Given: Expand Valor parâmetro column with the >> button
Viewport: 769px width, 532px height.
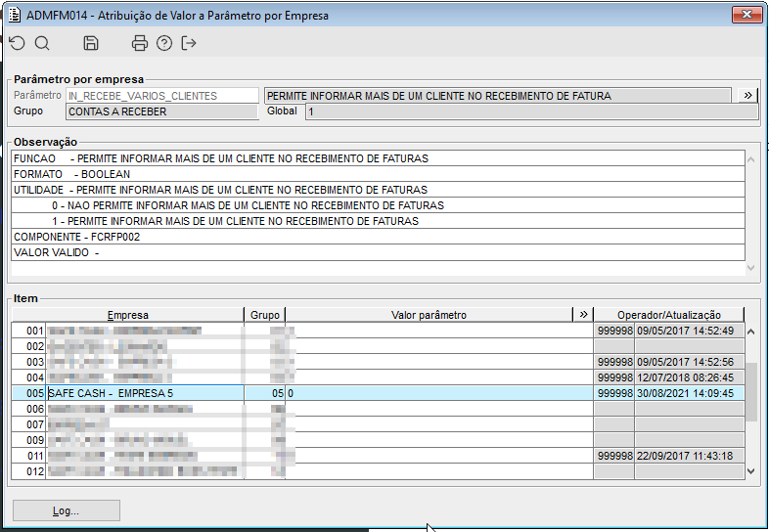Looking at the screenshot, I should click(x=583, y=314).
